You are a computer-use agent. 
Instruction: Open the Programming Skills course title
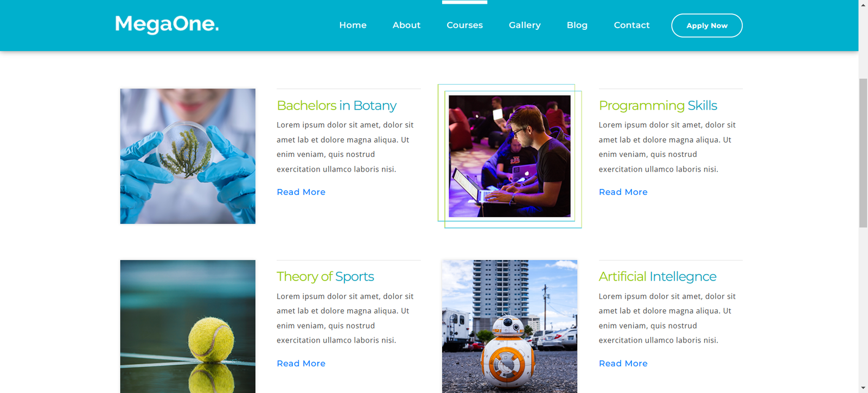click(x=658, y=105)
